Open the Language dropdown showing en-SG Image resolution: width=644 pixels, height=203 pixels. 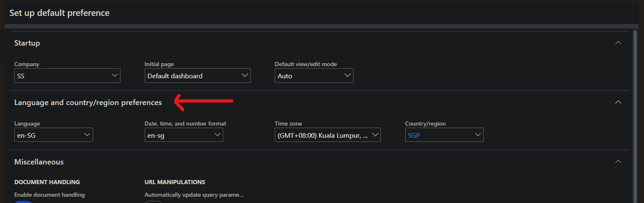tap(87, 135)
